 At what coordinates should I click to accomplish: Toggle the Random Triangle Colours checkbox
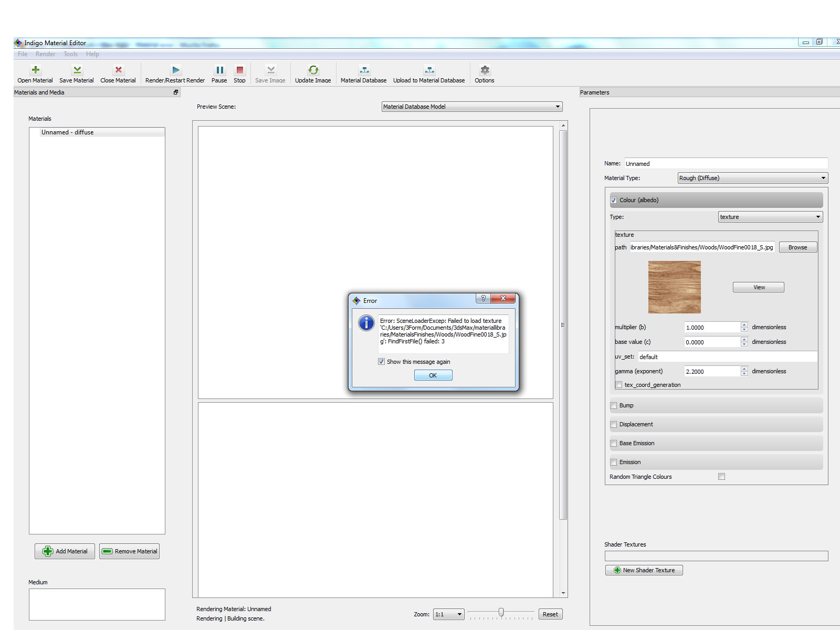point(721,477)
